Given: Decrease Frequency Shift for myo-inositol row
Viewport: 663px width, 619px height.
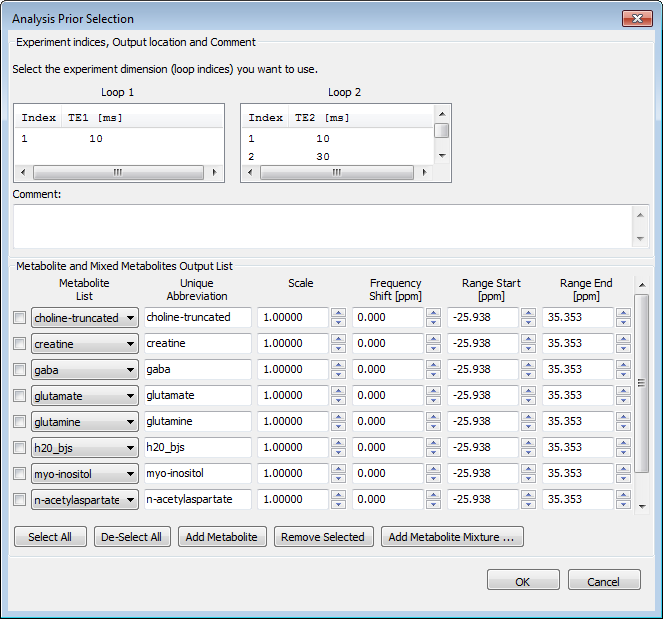Looking at the screenshot, I should (x=433, y=479).
